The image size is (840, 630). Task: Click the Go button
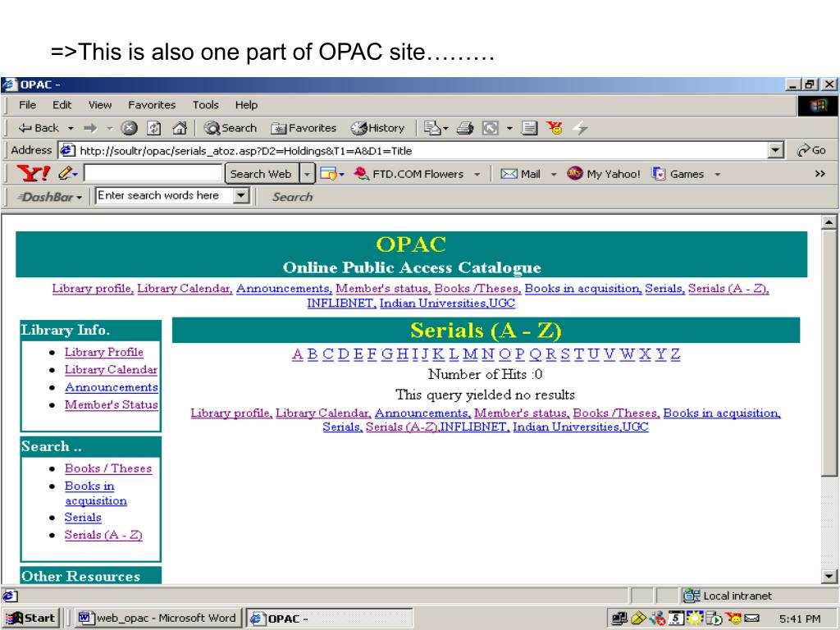(x=811, y=151)
